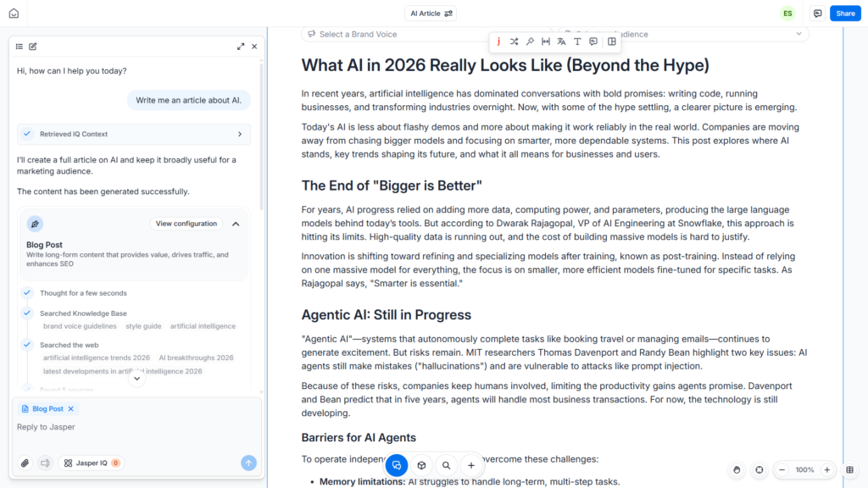
Task: Collapse the Blog Post card chevron
Action: coord(236,224)
